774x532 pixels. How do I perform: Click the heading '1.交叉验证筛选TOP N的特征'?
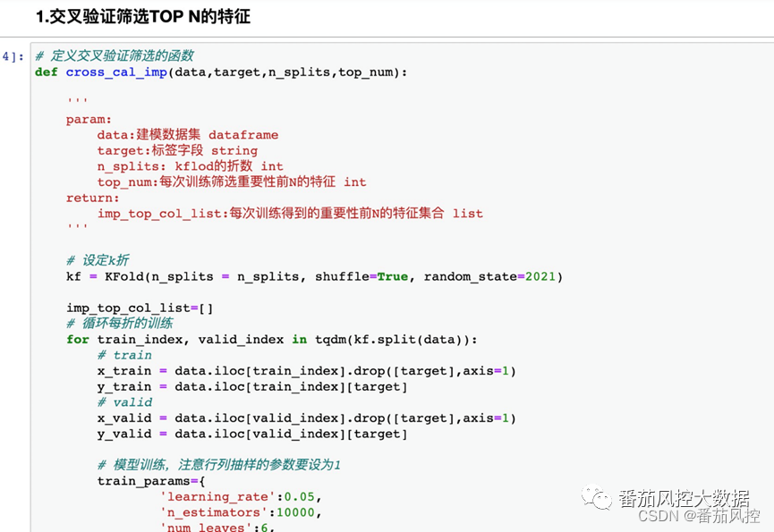tap(142, 17)
